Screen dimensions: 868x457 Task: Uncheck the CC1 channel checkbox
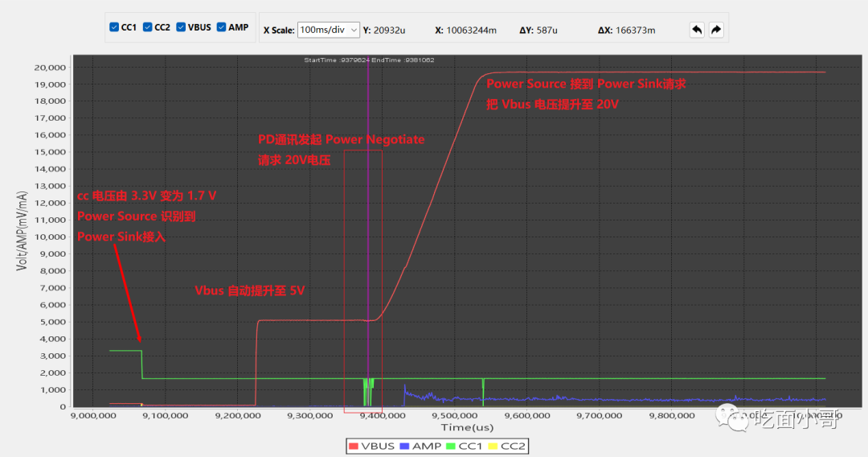(114, 27)
